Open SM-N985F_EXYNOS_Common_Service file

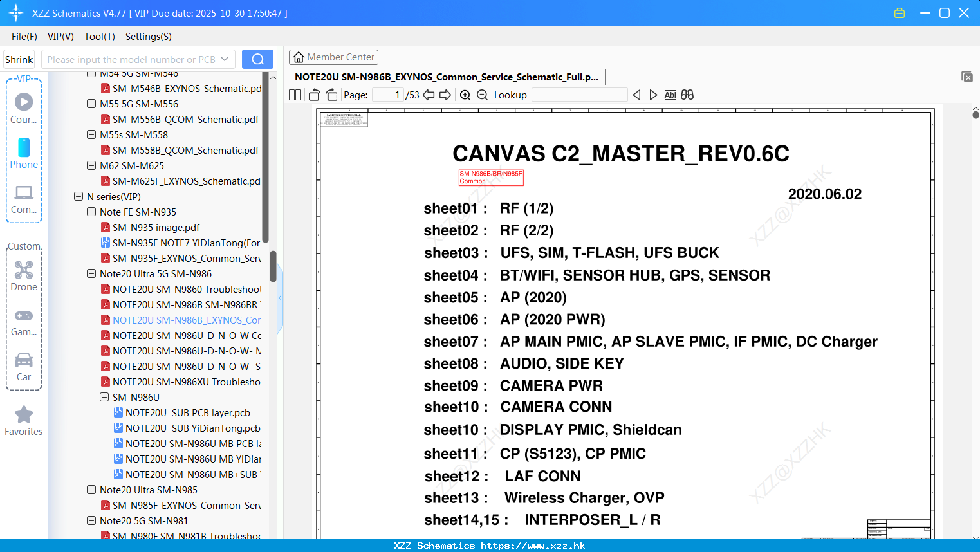(181, 505)
